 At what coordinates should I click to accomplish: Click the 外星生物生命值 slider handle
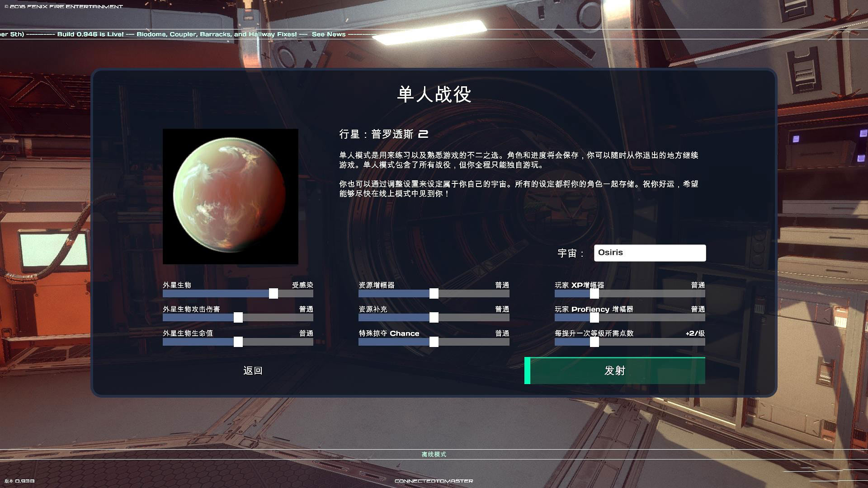point(238,342)
